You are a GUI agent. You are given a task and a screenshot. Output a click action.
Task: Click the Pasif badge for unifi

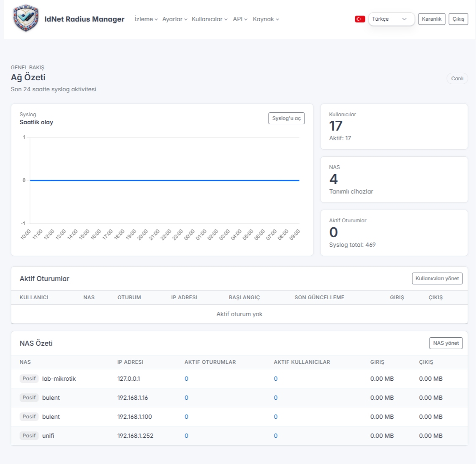click(x=29, y=436)
